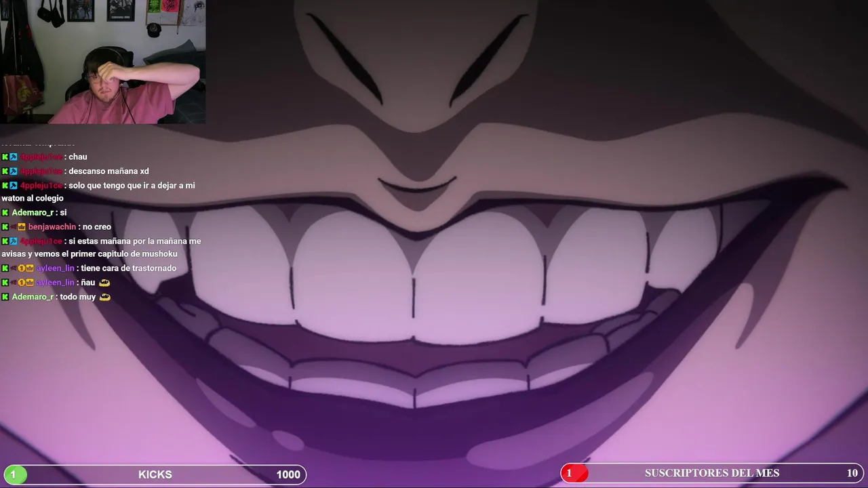Click the Kick badge beside the 'chau' message
Image resolution: width=868 pixels, height=488 pixels.
pyautogui.click(x=5, y=157)
